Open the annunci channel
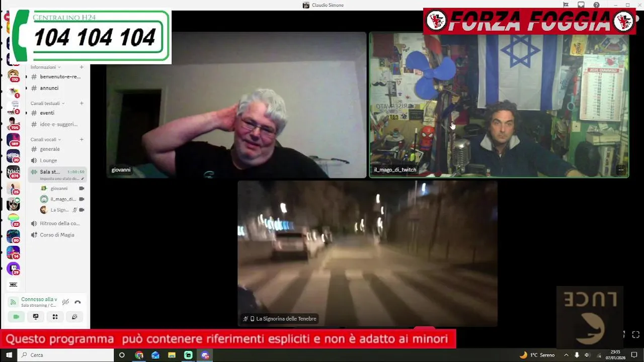 click(x=58, y=88)
